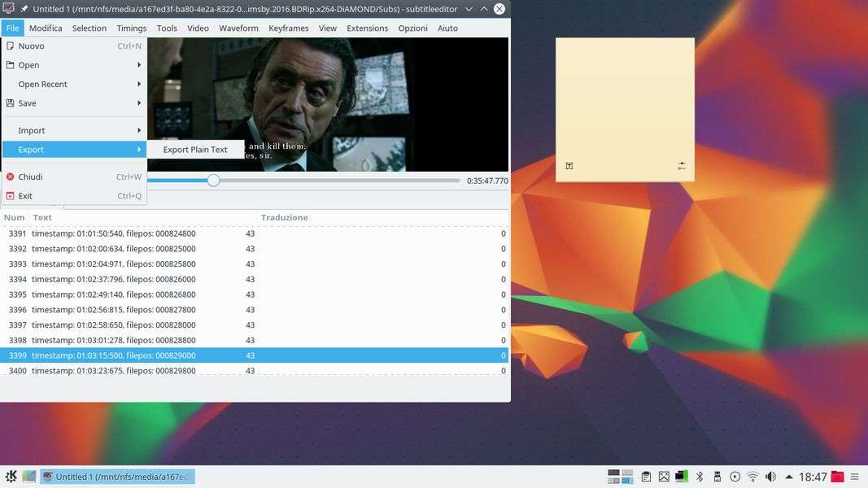Screen dimensions: 868x488
Task: Click the show desktop icon beside launcher
Action: [x=28, y=477]
